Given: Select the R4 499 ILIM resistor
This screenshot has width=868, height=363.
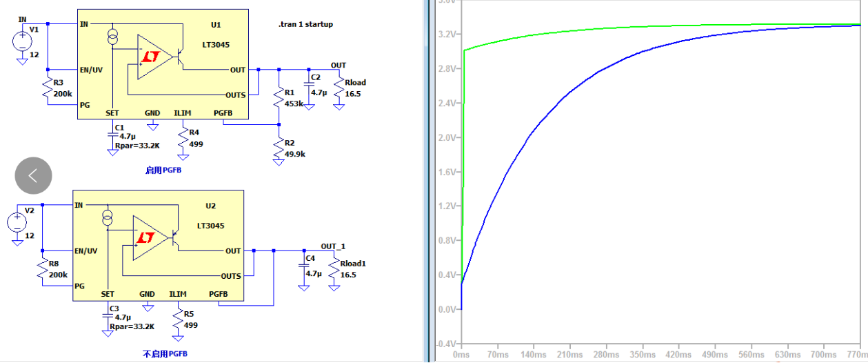Looking at the screenshot, I should click(183, 139).
